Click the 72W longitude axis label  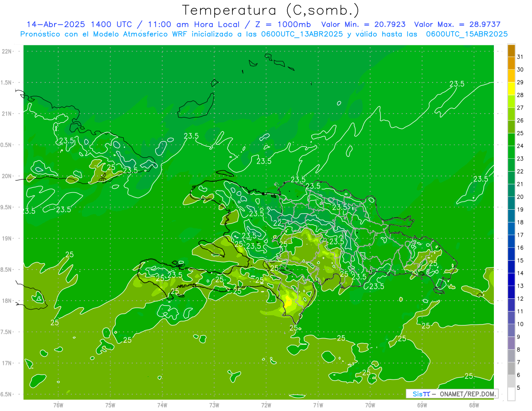click(x=266, y=405)
